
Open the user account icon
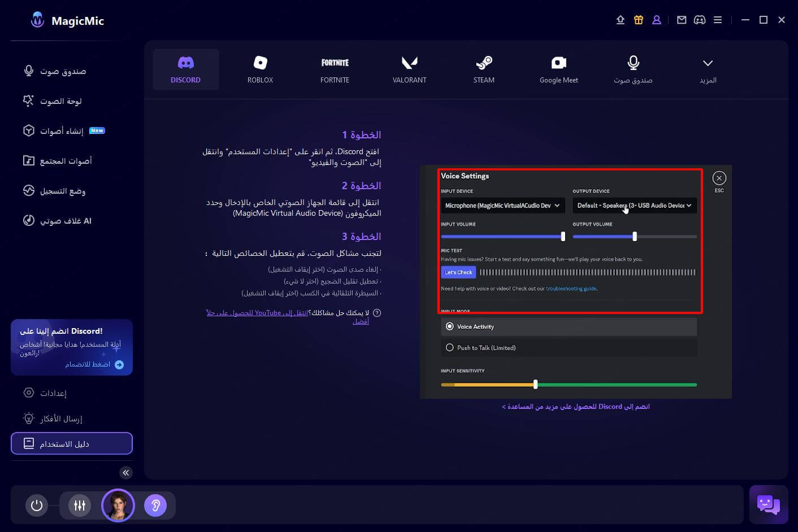(x=657, y=20)
